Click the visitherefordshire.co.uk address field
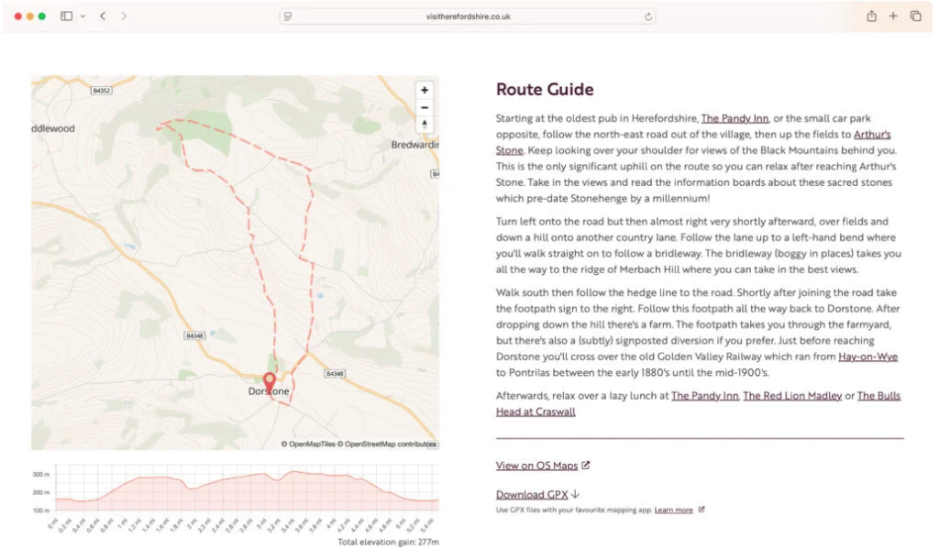 coord(468,16)
